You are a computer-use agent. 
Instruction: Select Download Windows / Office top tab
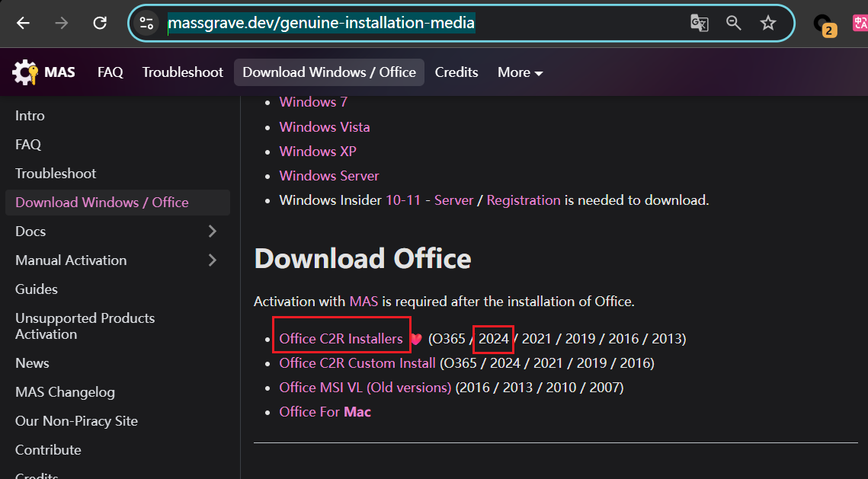(329, 72)
